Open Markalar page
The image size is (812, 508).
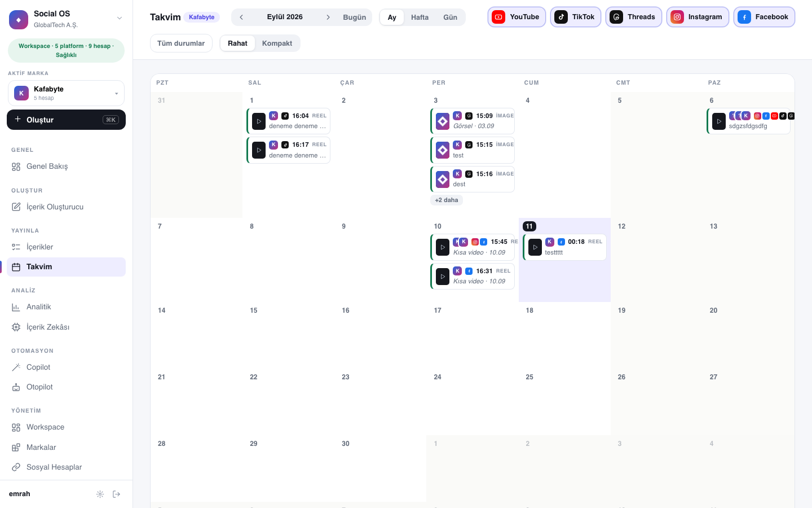[x=66, y=448]
